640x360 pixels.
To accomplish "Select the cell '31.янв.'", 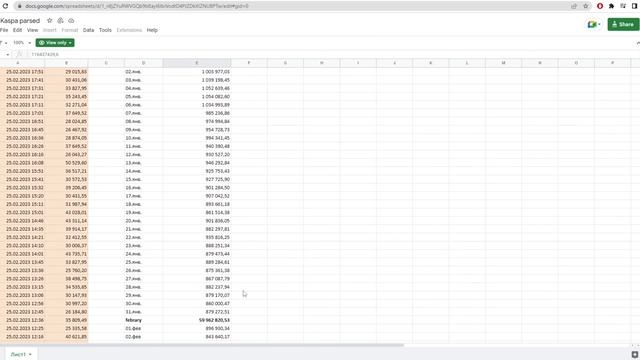I will tap(143, 312).
